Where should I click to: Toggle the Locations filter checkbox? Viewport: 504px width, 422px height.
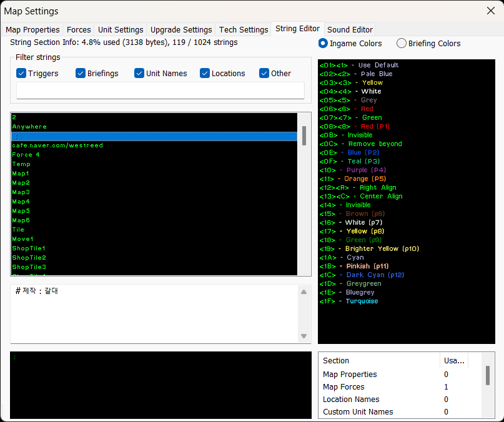coord(205,73)
